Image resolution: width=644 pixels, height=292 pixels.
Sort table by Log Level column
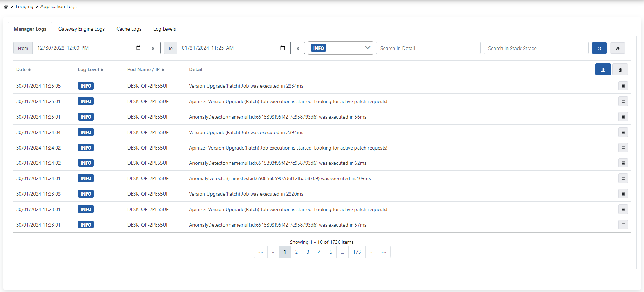pyautogui.click(x=90, y=70)
